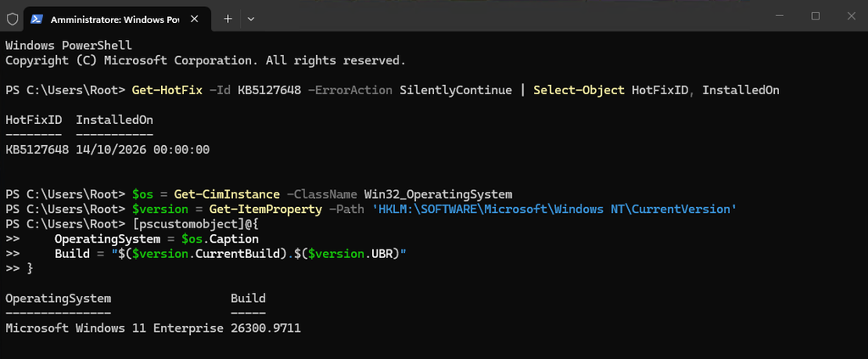Click the 26300.9711 build value
868x359 pixels.
(265, 328)
